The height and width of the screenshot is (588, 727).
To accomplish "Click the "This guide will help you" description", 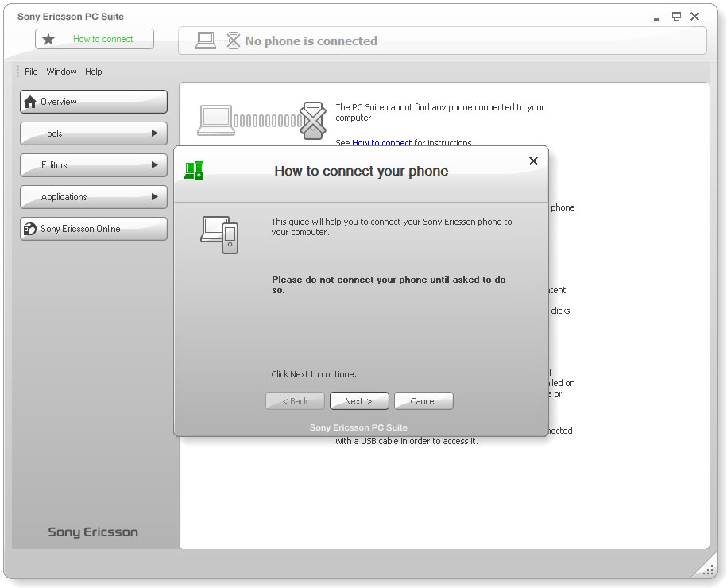I will (x=392, y=226).
